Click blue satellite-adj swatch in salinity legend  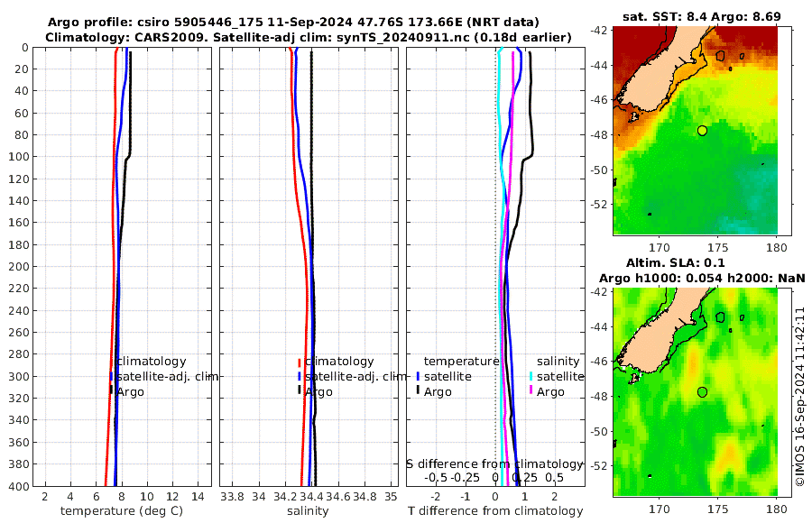click(x=300, y=376)
